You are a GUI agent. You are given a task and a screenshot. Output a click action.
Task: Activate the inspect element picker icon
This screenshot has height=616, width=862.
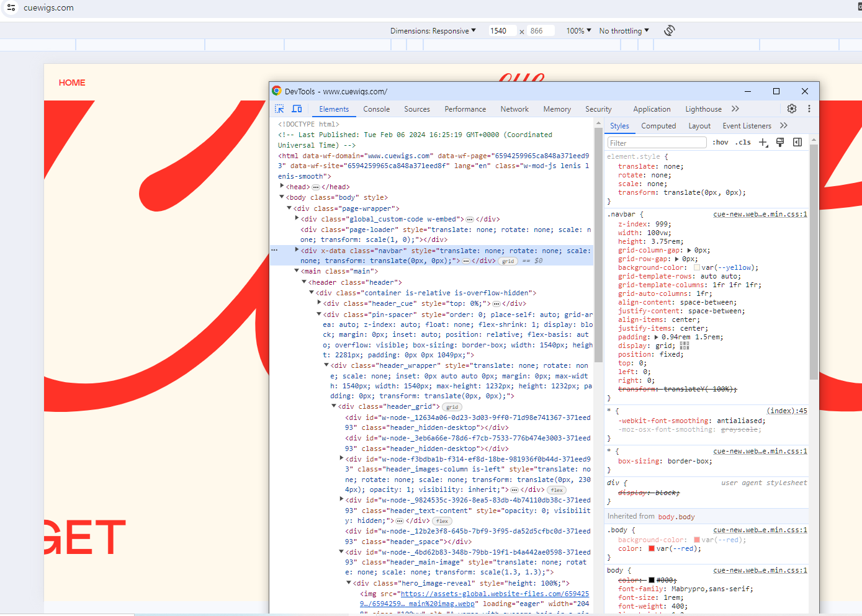click(279, 109)
